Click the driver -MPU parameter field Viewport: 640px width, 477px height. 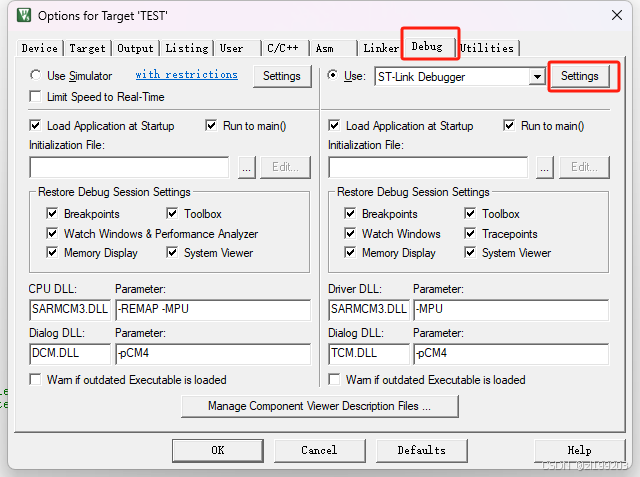(x=511, y=309)
